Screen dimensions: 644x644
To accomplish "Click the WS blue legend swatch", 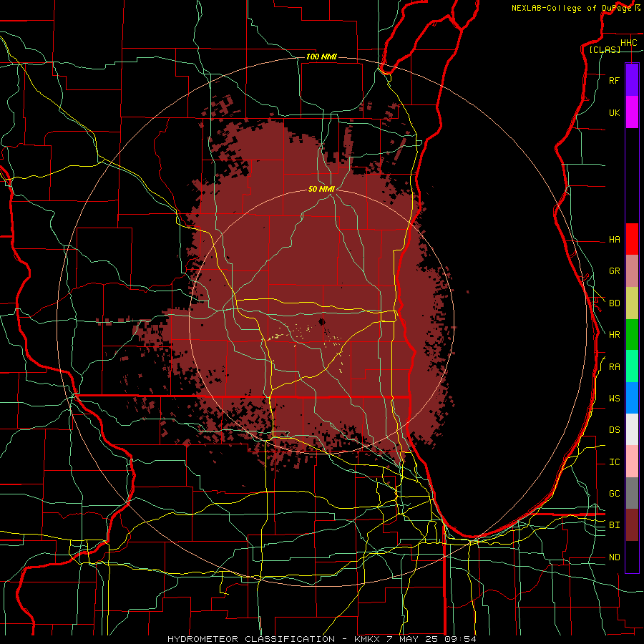I will point(632,398).
